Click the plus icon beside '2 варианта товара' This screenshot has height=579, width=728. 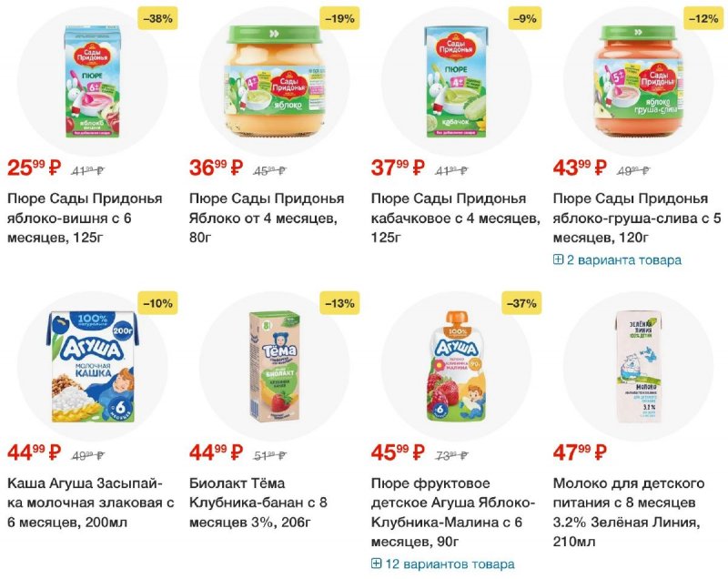(559, 260)
